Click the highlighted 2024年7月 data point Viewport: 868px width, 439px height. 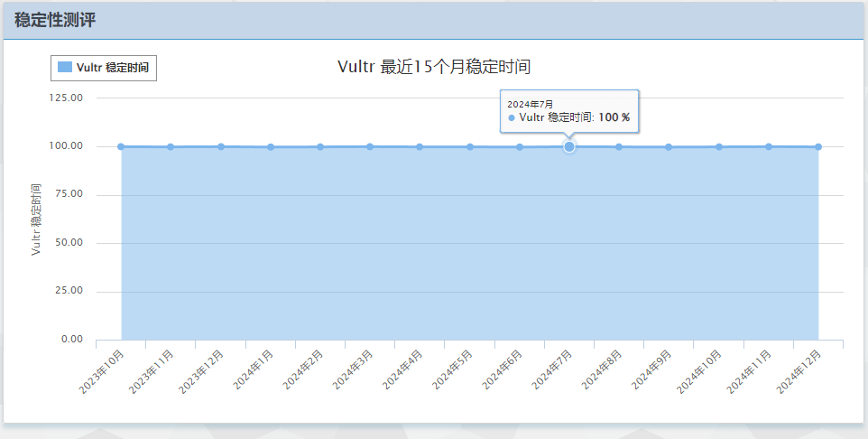pyautogui.click(x=569, y=146)
